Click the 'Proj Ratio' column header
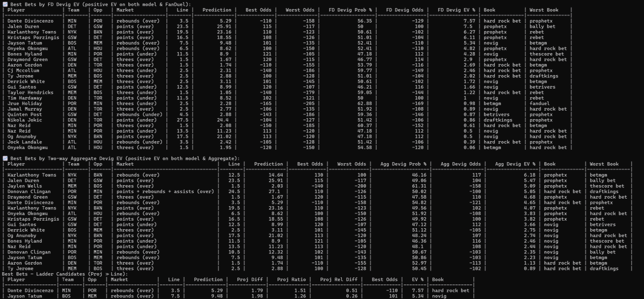Screen dimensions: 644x299 (x=290, y=279)
